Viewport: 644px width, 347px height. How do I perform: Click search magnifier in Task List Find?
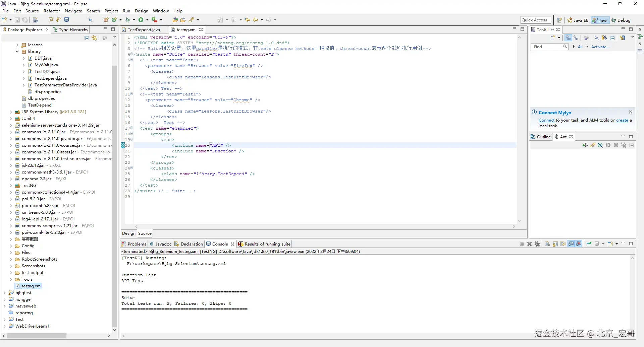pos(565,47)
